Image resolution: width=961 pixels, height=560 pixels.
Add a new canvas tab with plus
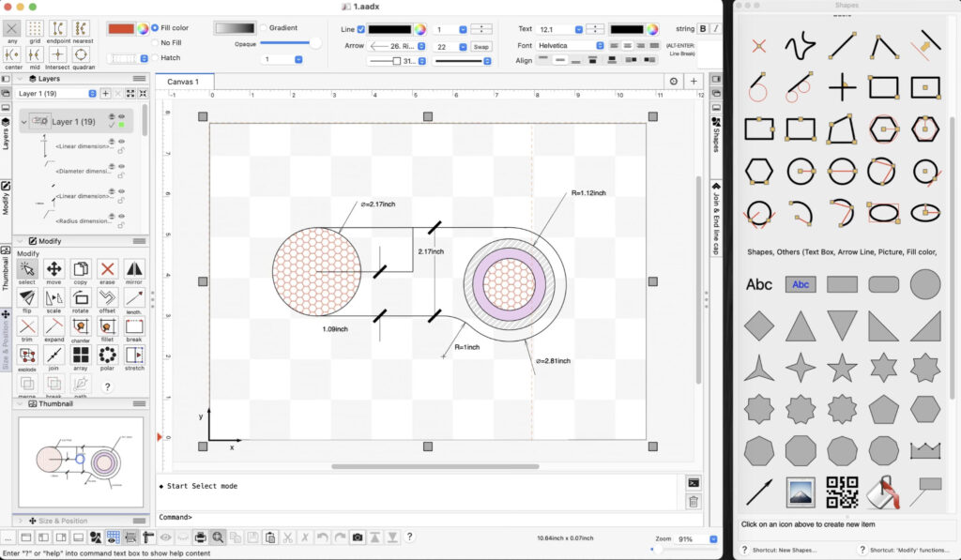(694, 82)
